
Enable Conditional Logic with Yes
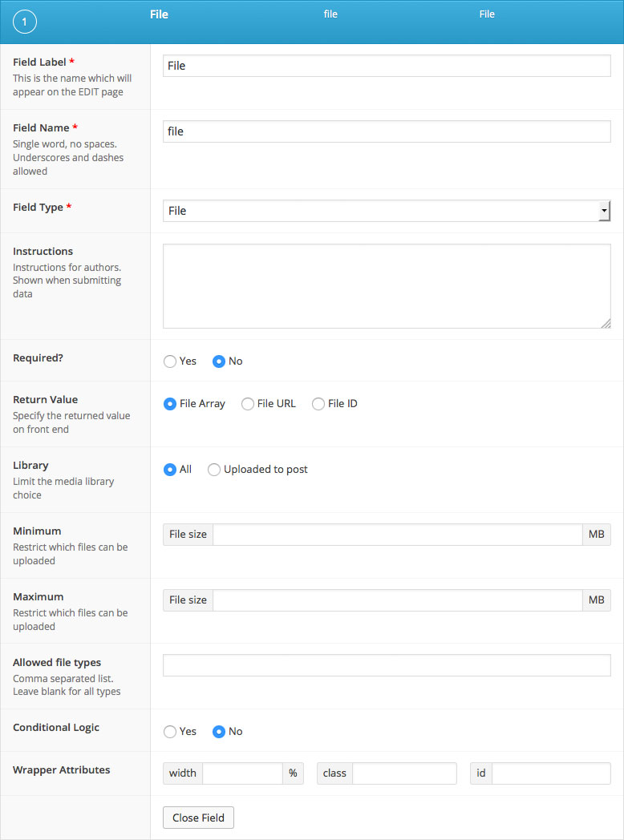170,732
